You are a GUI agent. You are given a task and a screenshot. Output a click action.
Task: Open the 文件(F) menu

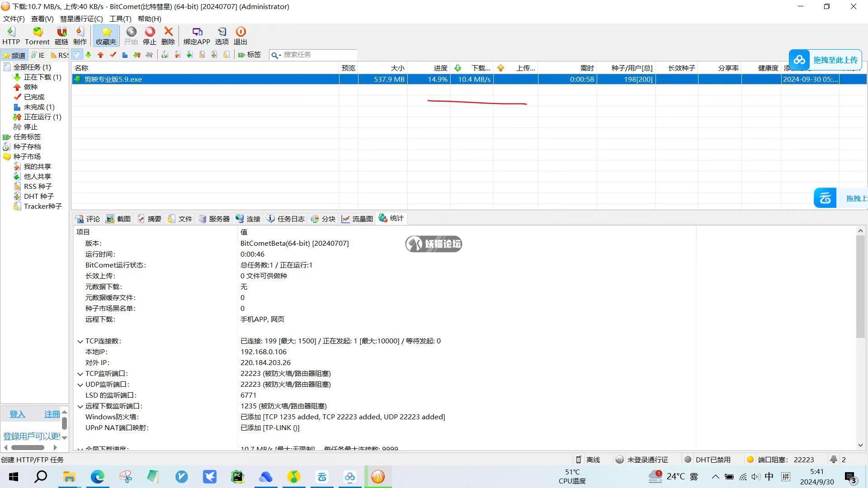(x=14, y=19)
